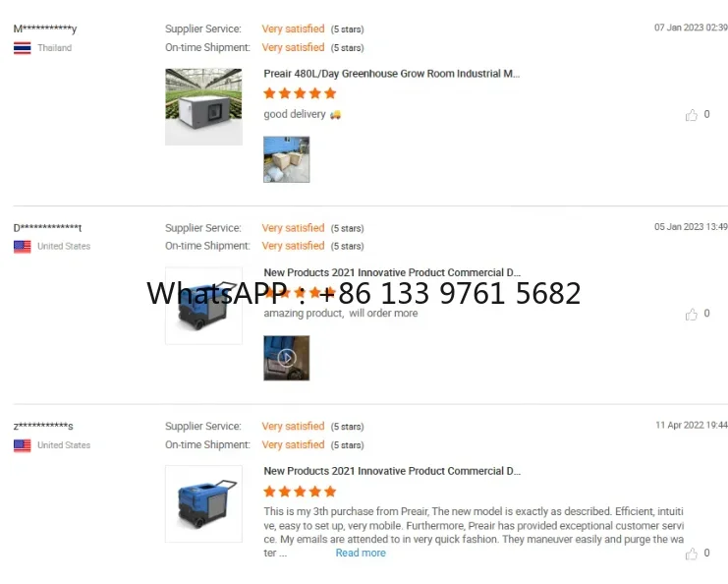Open New Products 2021 link in D***t review
Viewport: 728px width, 584px height.
pyautogui.click(x=392, y=272)
